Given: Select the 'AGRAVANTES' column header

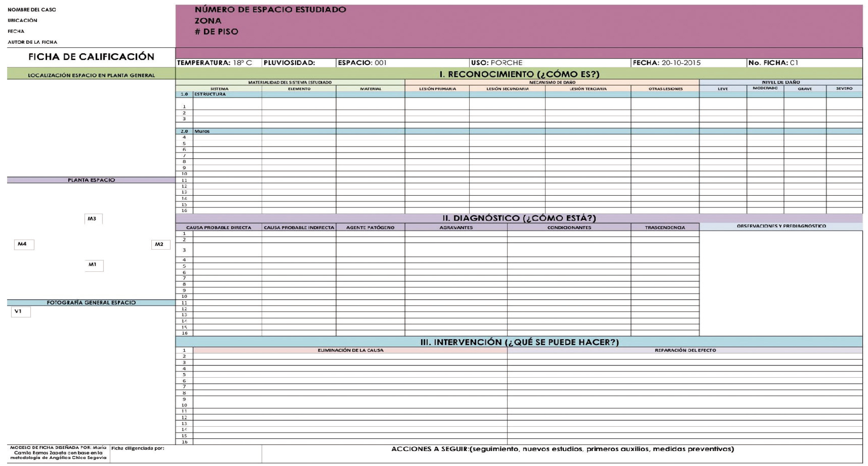Looking at the screenshot, I should [456, 228].
